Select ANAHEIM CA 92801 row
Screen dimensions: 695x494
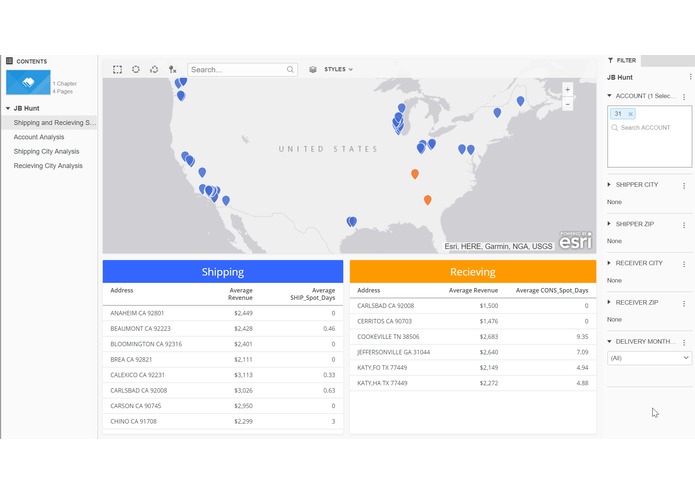tap(223, 313)
